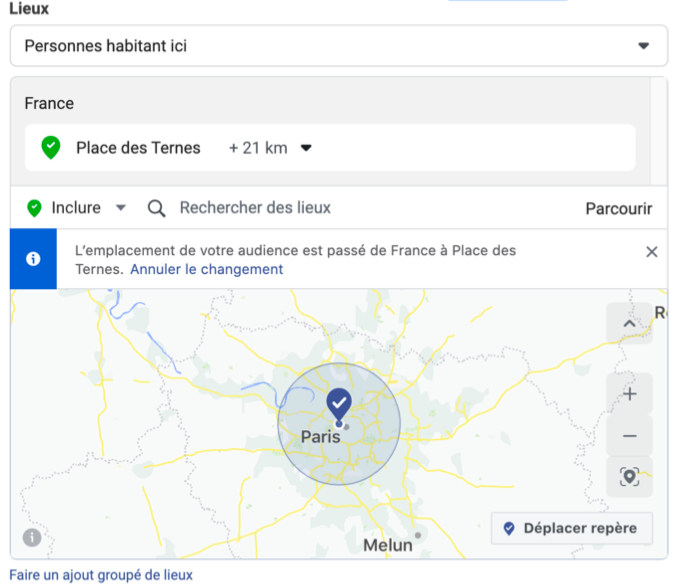This screenshot has height=587, width=677.
Task: Zoom out on the map
Action: 630,436
